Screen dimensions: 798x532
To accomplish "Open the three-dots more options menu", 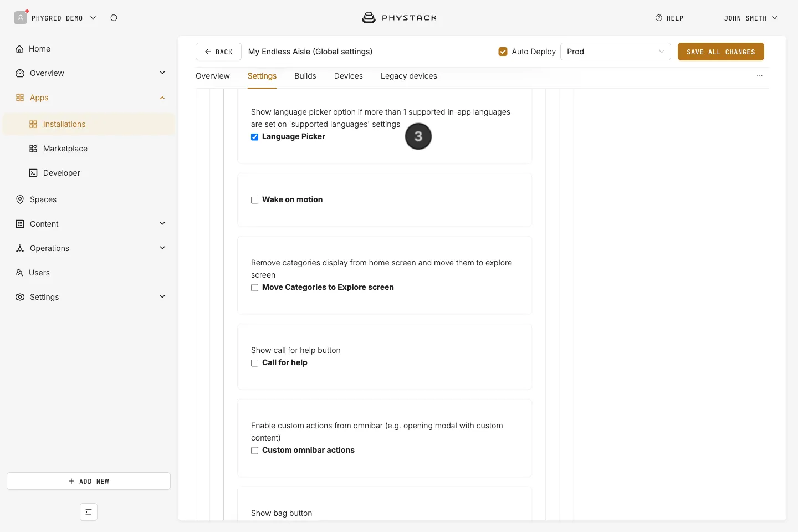I will [760, 76].
